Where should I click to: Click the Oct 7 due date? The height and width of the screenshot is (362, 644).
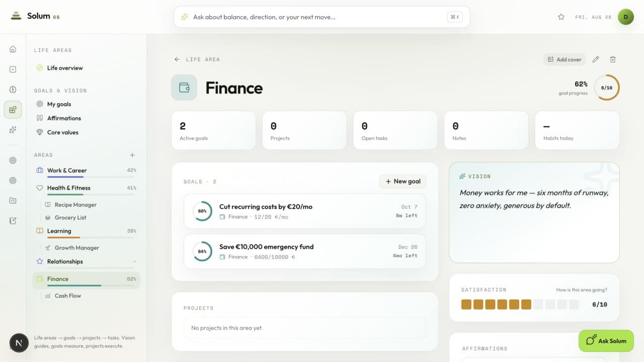(x=409, y=207)
